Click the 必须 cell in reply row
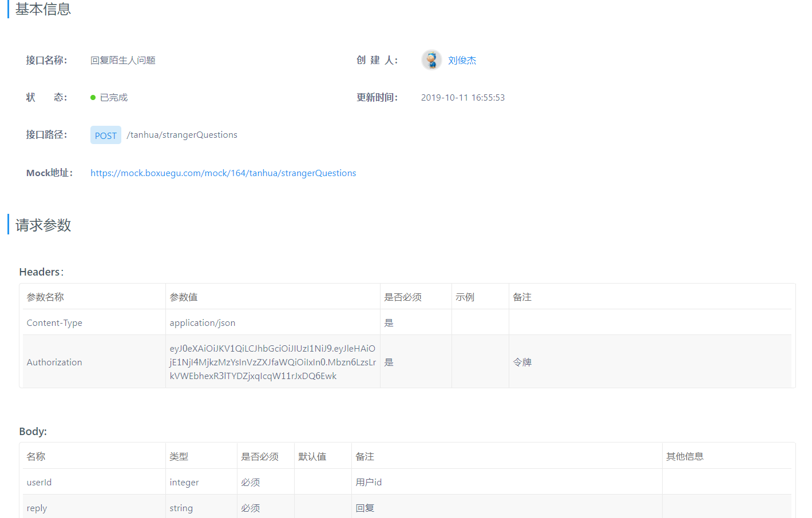Image resolution: width=812 pixels, height=518 pixels. [x=266, y=507]
